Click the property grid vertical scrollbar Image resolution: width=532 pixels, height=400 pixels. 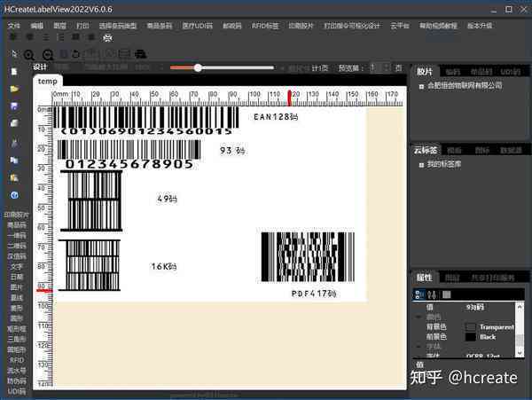[520, 330]
